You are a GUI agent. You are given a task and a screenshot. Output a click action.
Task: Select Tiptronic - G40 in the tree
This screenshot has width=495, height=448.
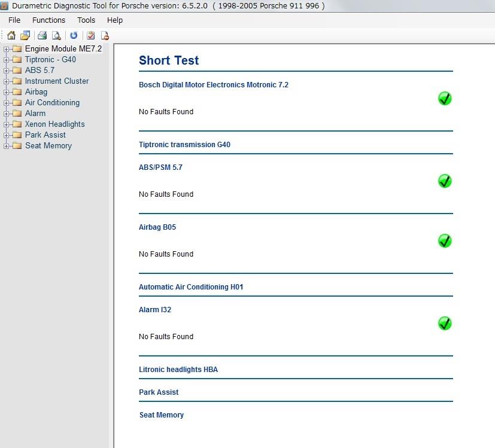click(50, 59)
